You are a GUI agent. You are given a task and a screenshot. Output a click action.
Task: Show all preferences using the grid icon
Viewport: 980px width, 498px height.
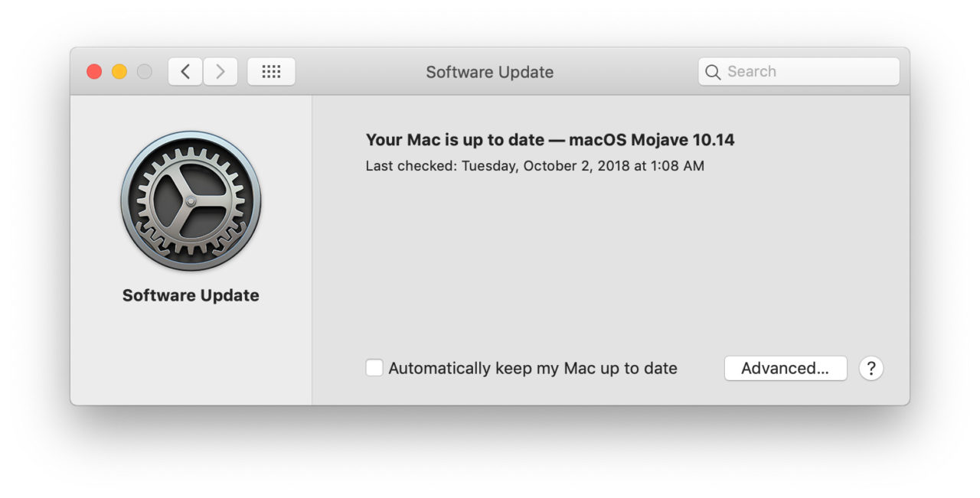click(x=271, y=72)
